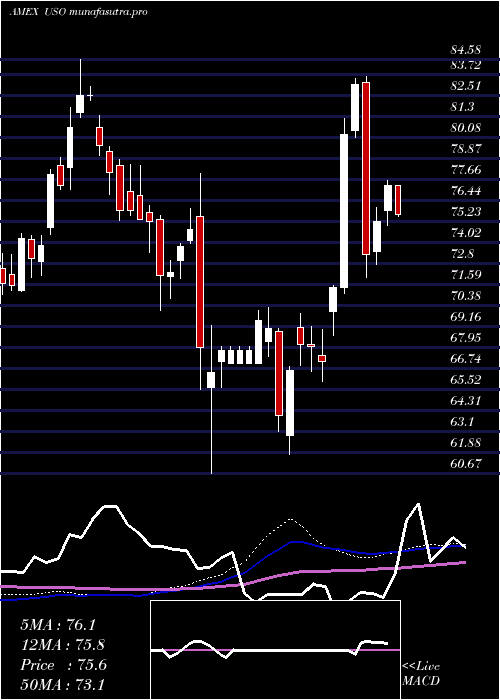
Task: Click the 77.66 price axis label
Action: [x=466, y=169]
